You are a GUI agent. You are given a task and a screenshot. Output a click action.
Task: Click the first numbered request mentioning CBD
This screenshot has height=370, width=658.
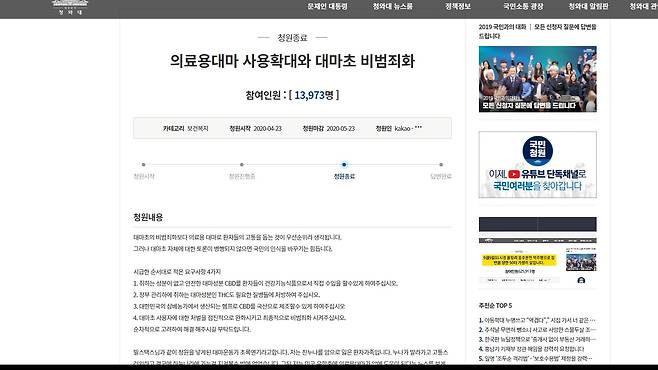coord(265,284)
